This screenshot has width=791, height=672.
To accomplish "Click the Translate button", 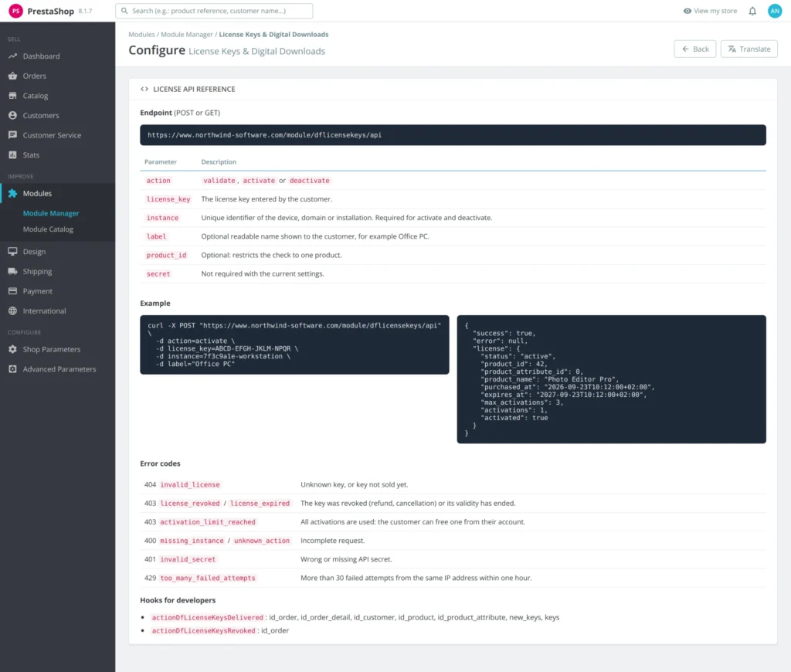I will coord(749,49).
